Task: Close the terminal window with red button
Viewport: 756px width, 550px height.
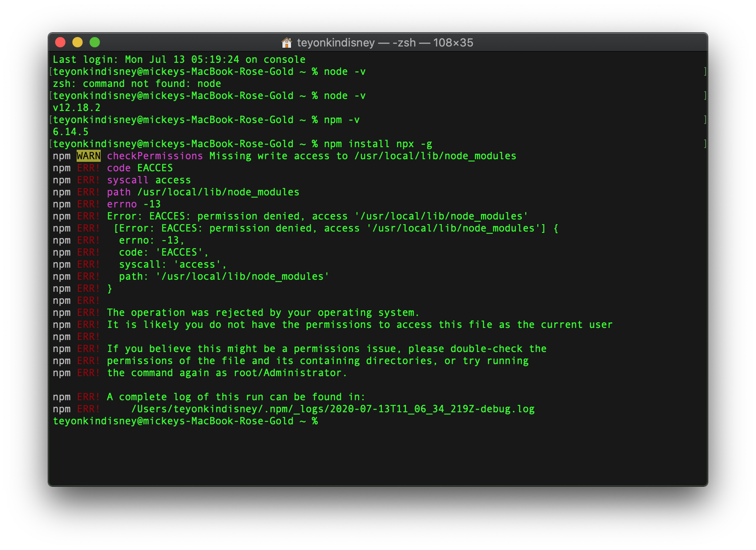Action: point(60,42)
